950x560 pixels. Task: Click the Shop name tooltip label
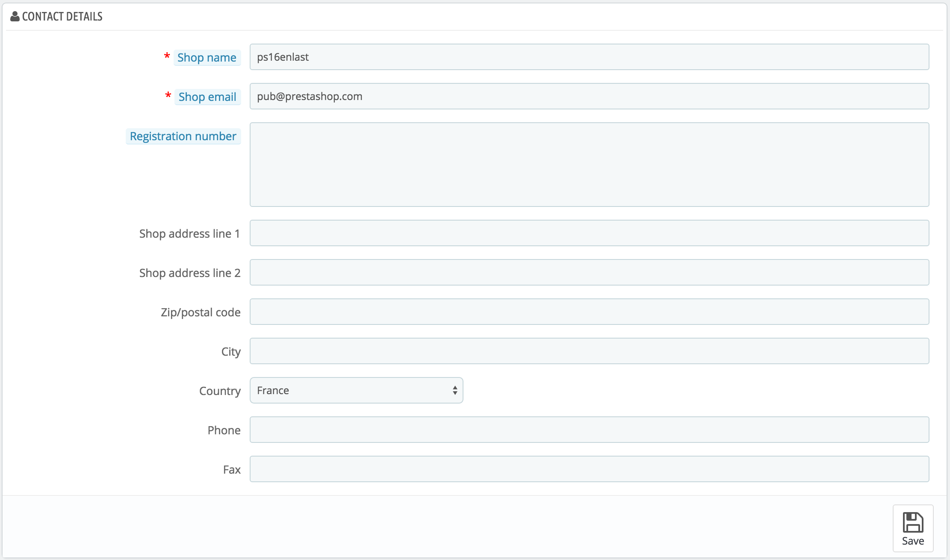[207, 58]
